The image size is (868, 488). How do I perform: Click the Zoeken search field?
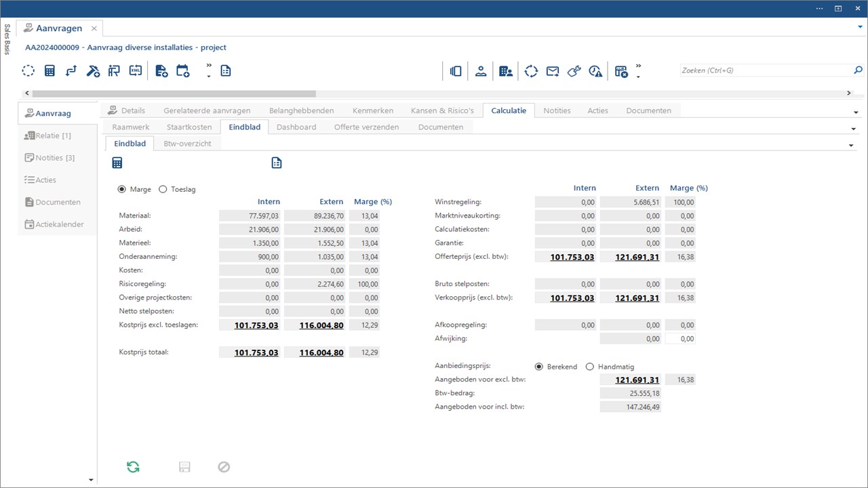[x=765, y=70]
